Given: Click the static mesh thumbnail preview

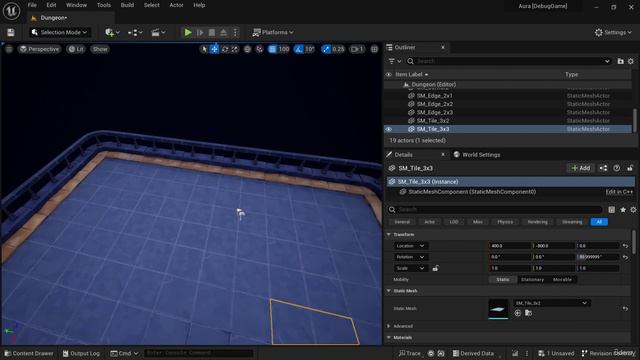Looking at the screenshot, I should pyautogui.click(x=498, y=309).
